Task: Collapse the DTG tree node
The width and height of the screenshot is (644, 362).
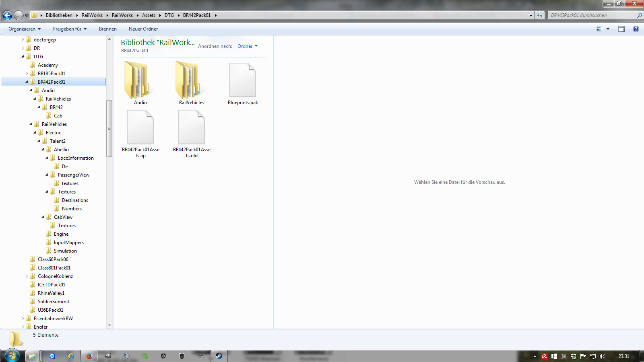Action: click(x=23, y=57)
